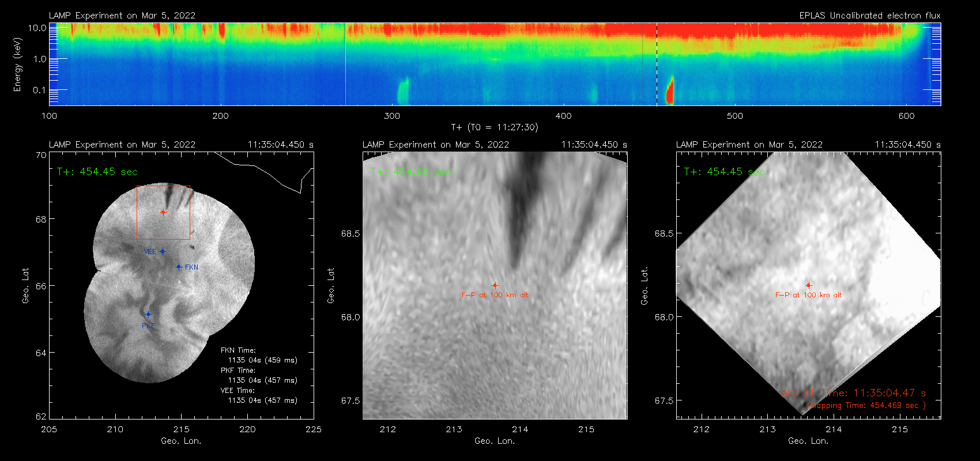The width and height of the screenshot is (980, 461).
Task: Click the 'FKN Time:' label
Action: [x=238, y=350]
